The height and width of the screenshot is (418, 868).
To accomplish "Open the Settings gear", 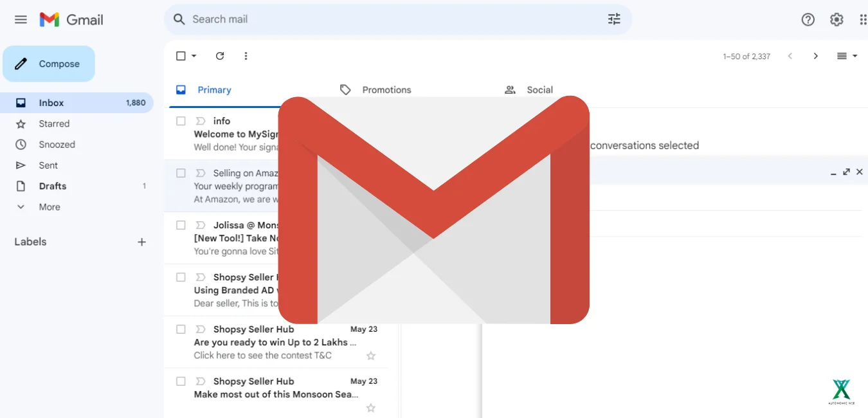I will tap(836, 19).
